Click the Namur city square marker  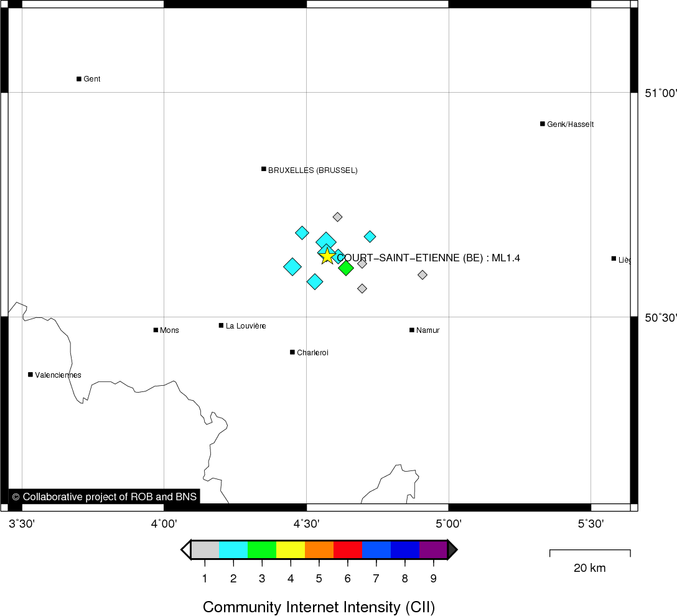(412, 330)
